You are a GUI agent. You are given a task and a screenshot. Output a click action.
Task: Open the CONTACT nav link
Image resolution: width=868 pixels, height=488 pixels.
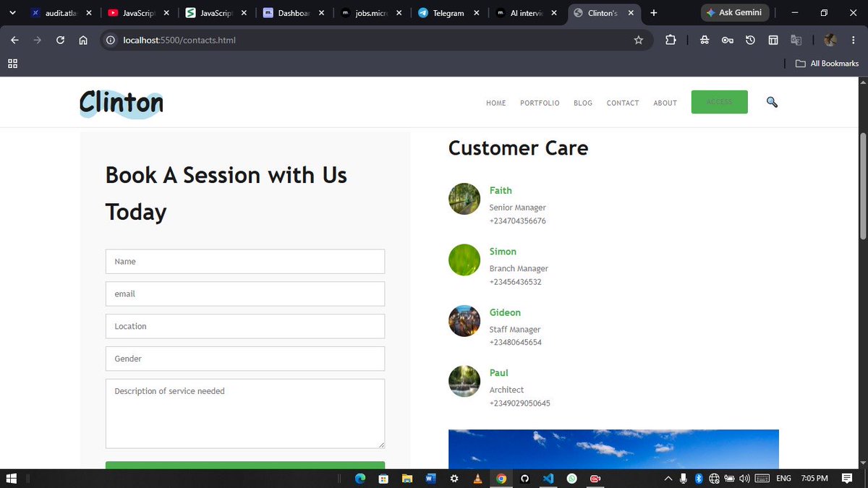pyautogui.click(x=623, y=103)
